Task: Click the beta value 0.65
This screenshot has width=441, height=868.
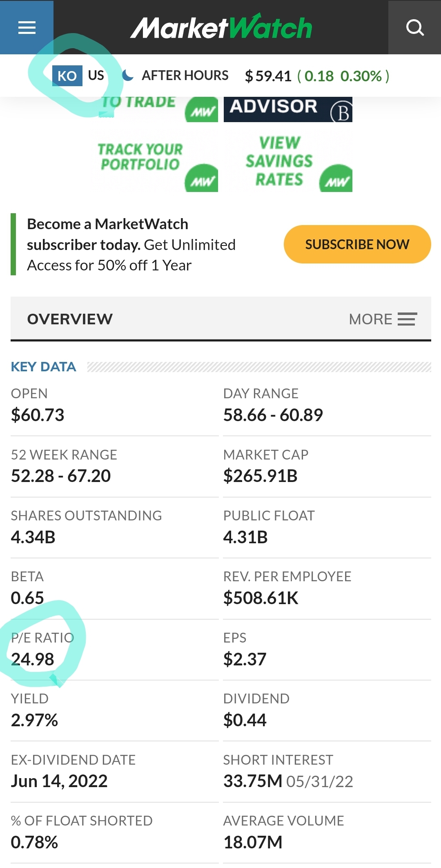Action: click(27, 598)
